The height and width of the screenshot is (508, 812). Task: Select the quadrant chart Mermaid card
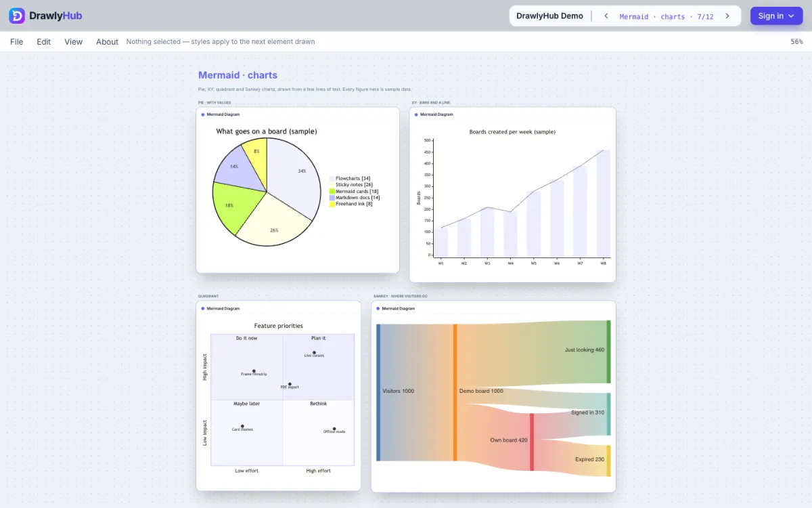[279, 396]
